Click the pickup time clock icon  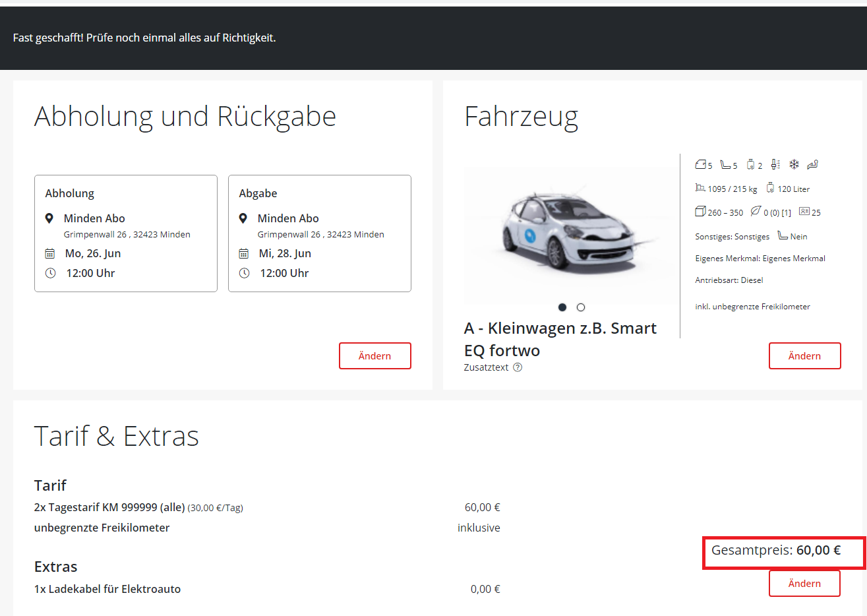pyautogui.click(x=50, y=273)
